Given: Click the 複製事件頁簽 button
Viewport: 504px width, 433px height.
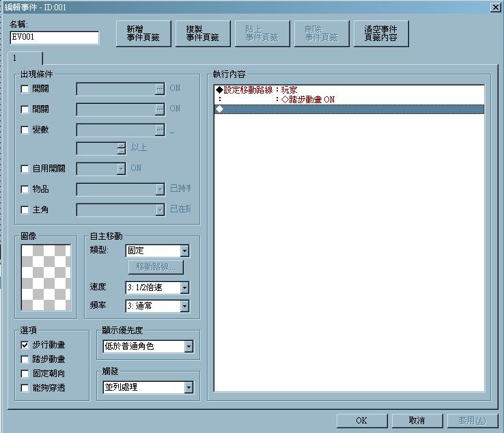Looking at the screenshot, I should coord(203,33).
